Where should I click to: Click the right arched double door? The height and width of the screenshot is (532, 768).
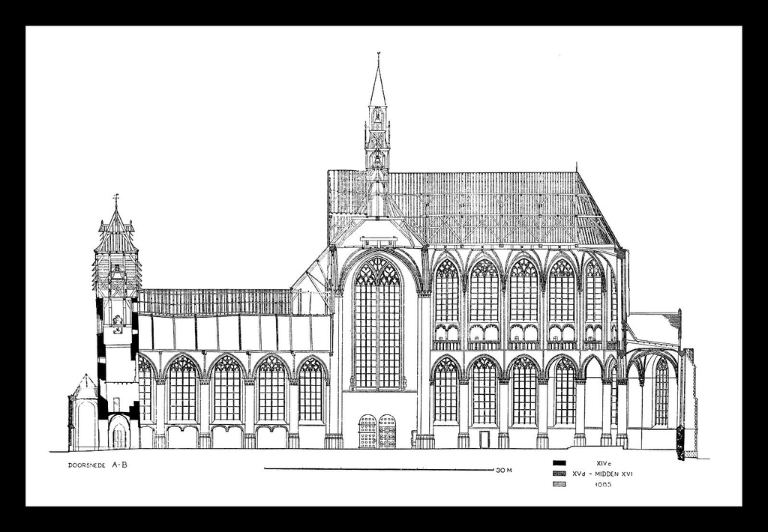pyautogui.click(x=387, y=432)
